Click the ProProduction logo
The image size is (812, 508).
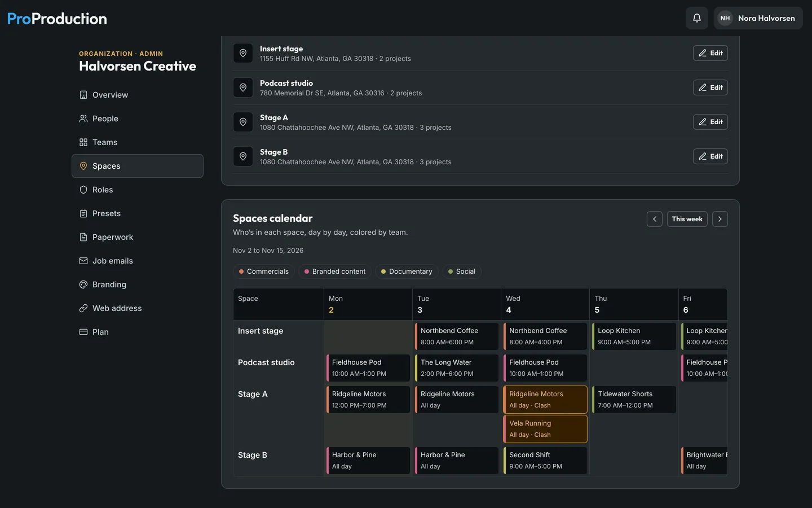tap(57, 19)
